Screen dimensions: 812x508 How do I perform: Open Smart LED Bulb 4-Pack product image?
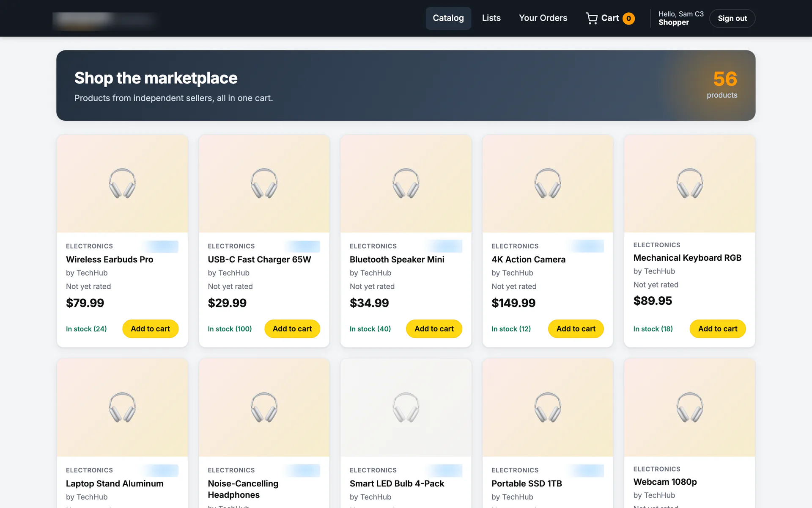(406, 408)
